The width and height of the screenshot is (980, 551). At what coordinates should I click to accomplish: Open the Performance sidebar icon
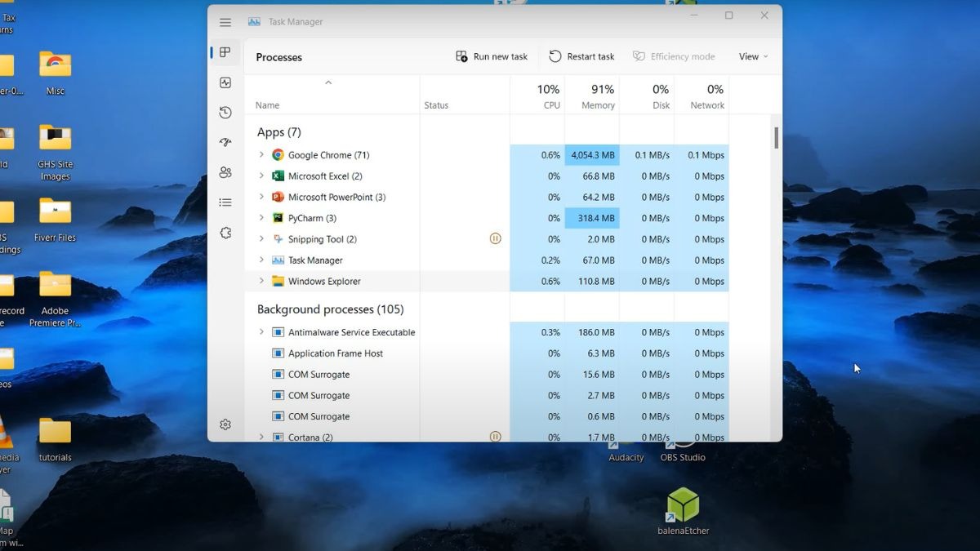point(225,82)
